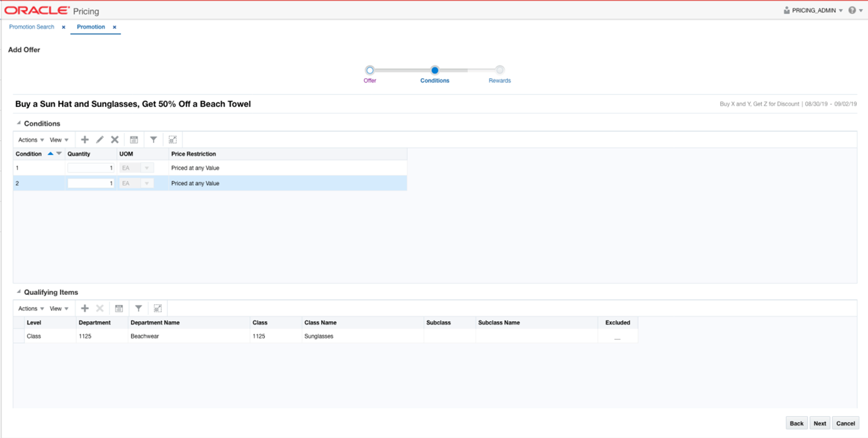Image resolution: width=868 pixels, height=438 pixels.
Task: Detach the Qualifying Items table
Action: pyautogui.click(x=157, y=309)
